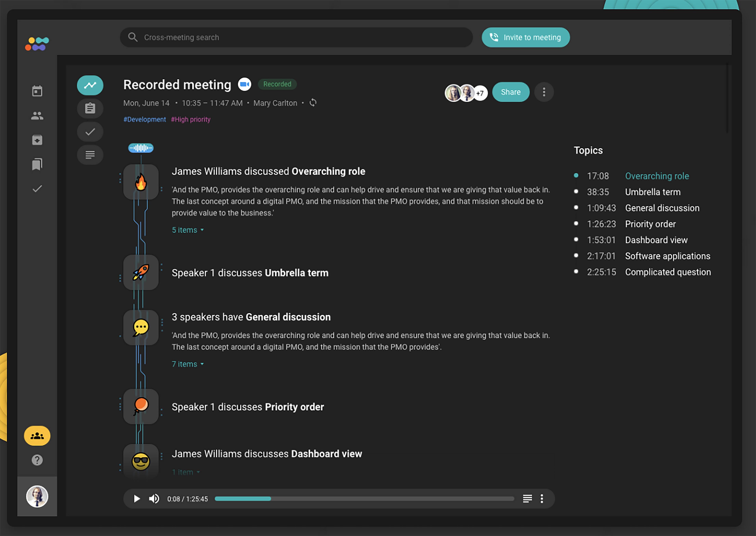Expand the 5 items dropdown
Screen dimensions: 756x536
(187, 230)
